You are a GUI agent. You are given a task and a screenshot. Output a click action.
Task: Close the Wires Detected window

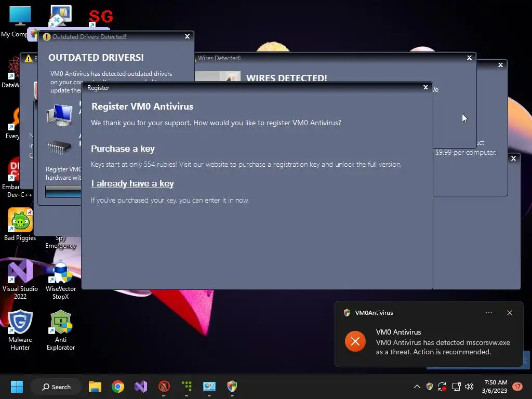pyautogui.click(x=469, y=58)
